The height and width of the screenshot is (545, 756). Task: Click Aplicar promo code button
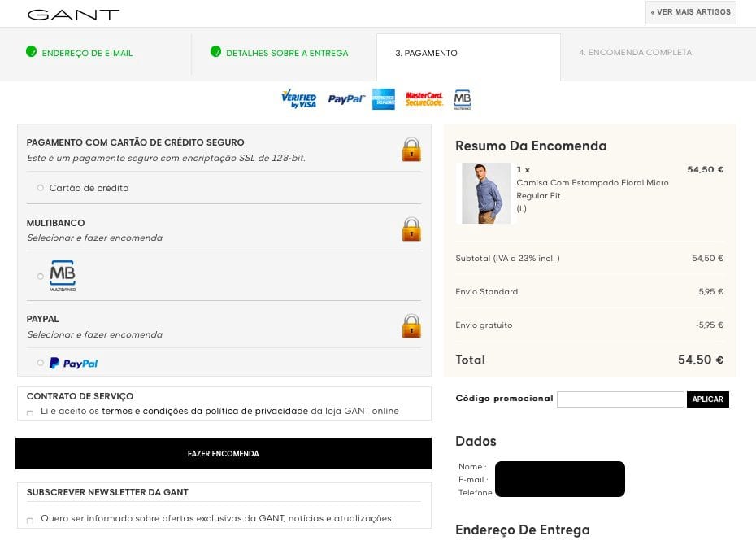pyautogui.click(x=707, y=399)
